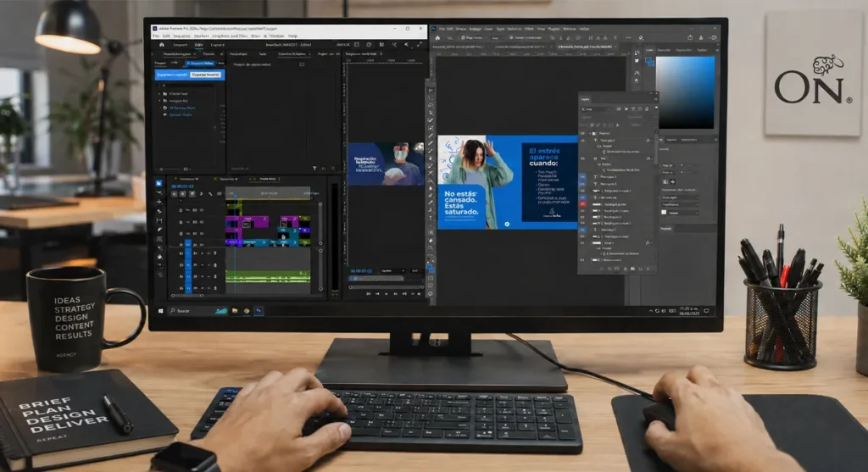Toggle visibility of the top group layer
The image size is (868, 472).
pos(582,133)
